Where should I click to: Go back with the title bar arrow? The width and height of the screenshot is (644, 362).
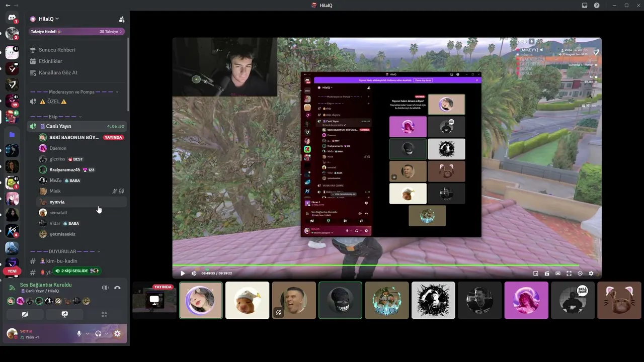tap(8, 6)
